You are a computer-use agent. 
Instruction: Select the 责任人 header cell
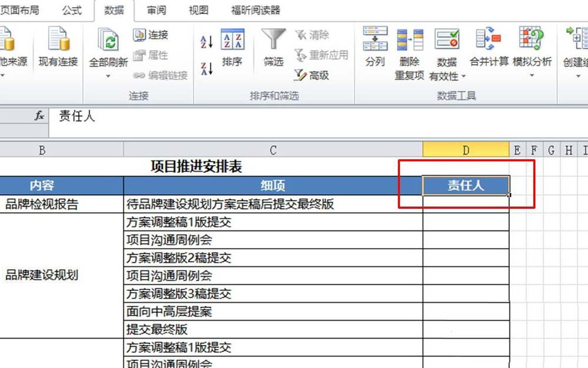[466, 186]
